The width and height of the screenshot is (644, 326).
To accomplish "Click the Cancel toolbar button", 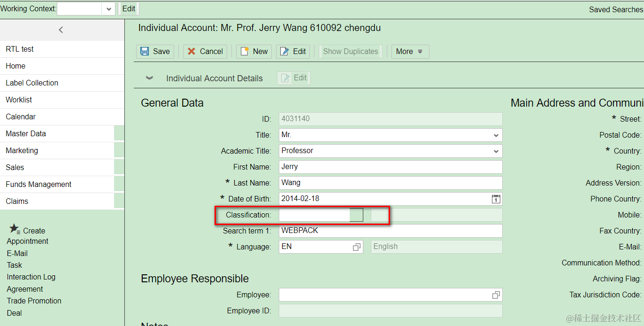I will (x=205, y=52).
